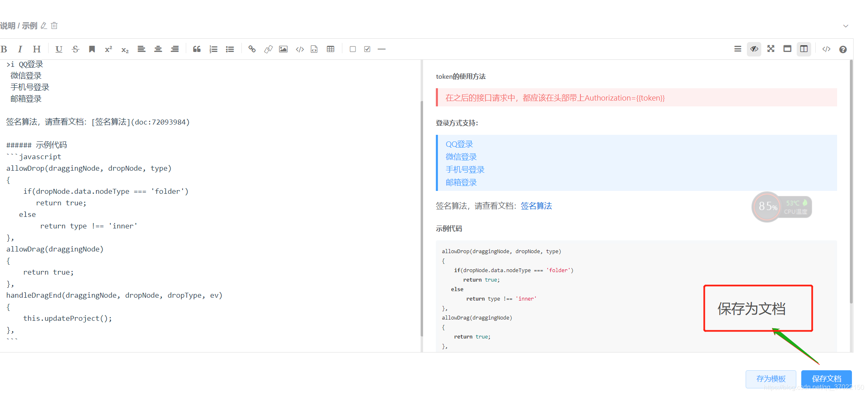
Task: Insert subscript with the x₂ icon
Action: pyautogui.click(x=125, y=49)
